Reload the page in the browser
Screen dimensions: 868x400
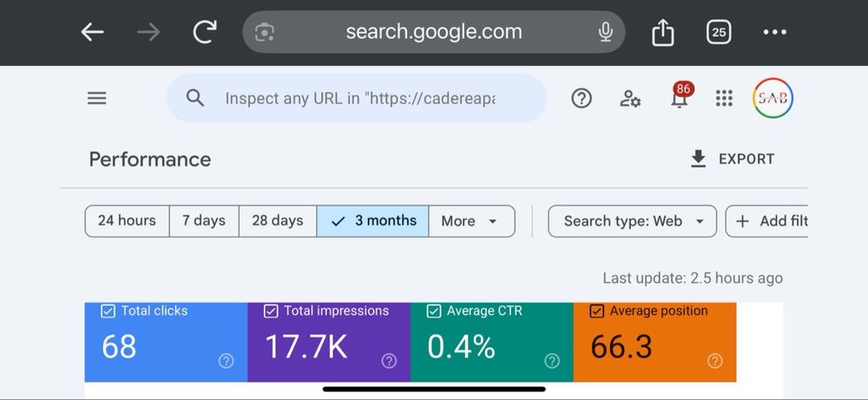[x=205, y=33]
